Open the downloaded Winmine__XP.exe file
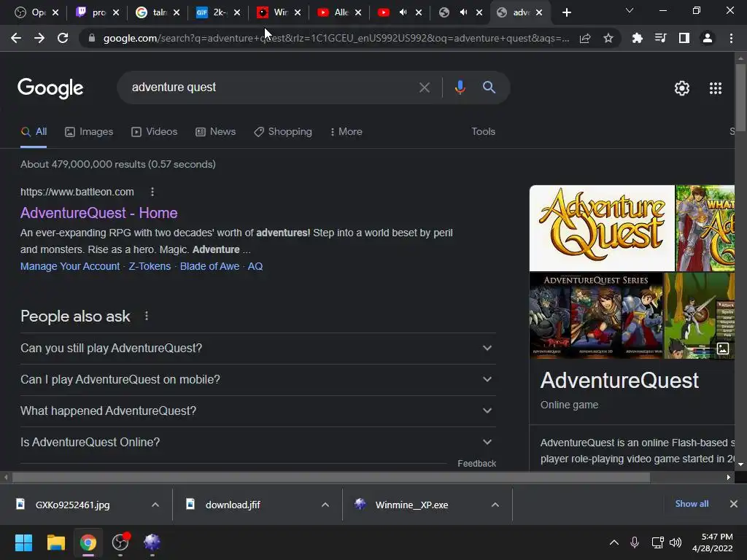This screenshot has width=747, height=560. coord(411,505)
